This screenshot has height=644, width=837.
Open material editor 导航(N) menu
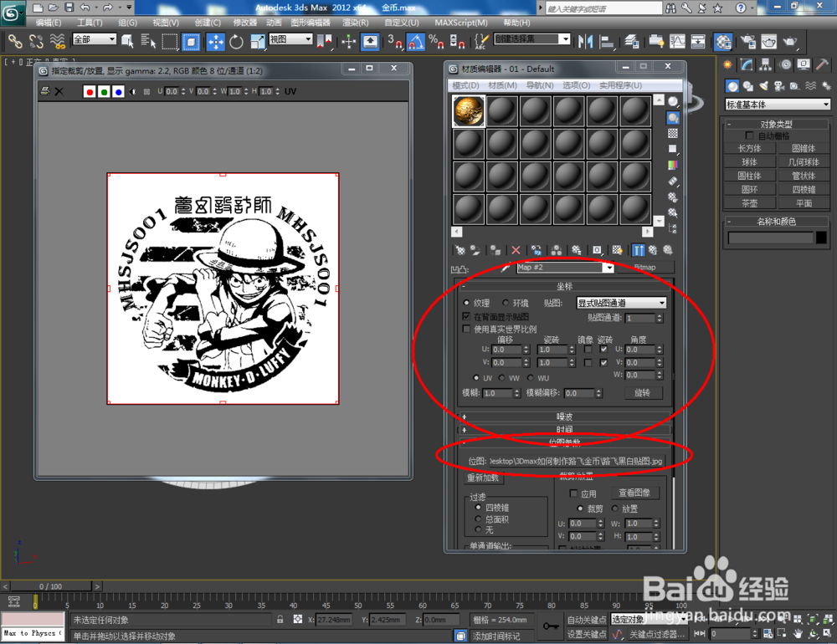click(540, 85)
